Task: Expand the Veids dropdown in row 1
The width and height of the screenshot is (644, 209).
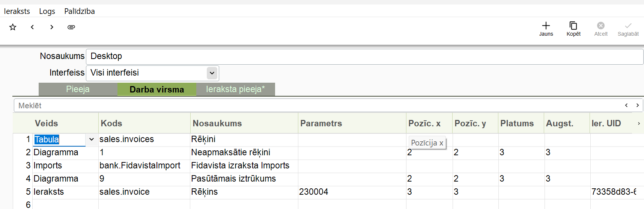Action: 91,139
